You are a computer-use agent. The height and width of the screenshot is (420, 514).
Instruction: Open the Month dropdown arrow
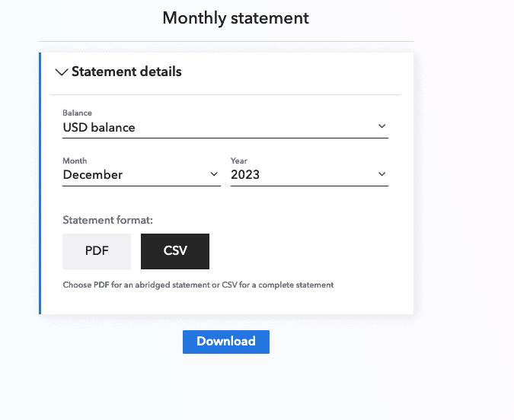coord(214,174)
